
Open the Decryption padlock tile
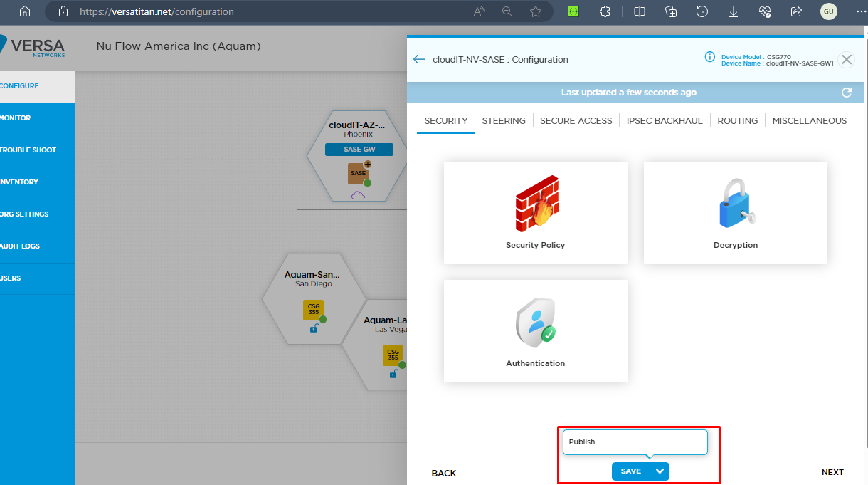[735, 212]
